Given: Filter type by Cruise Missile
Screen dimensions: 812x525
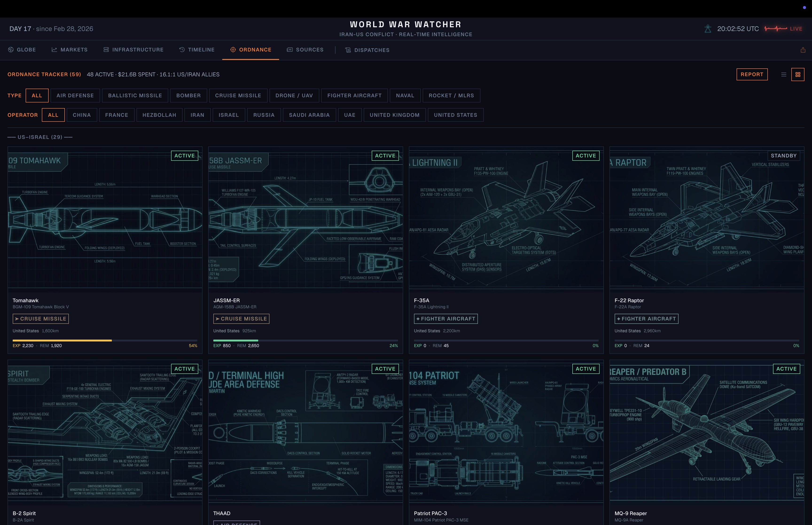Looking at the screenshot, I should click(x=238, y=95).
